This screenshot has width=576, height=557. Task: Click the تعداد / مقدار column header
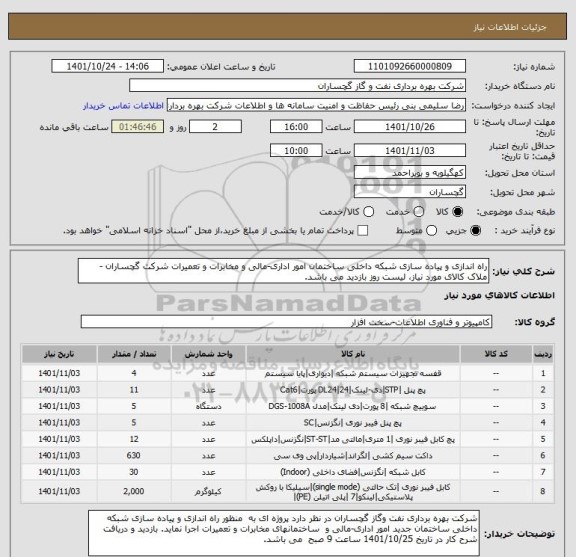[x=134, y=354]
